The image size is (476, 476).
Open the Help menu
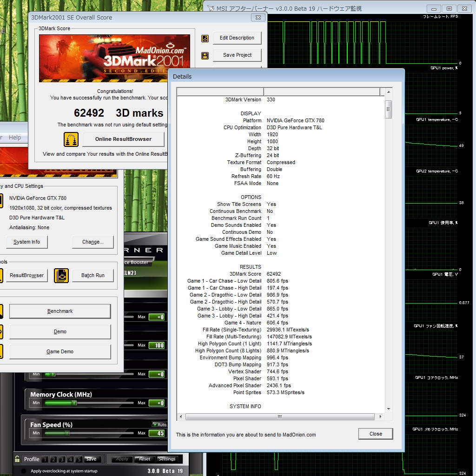15,137
